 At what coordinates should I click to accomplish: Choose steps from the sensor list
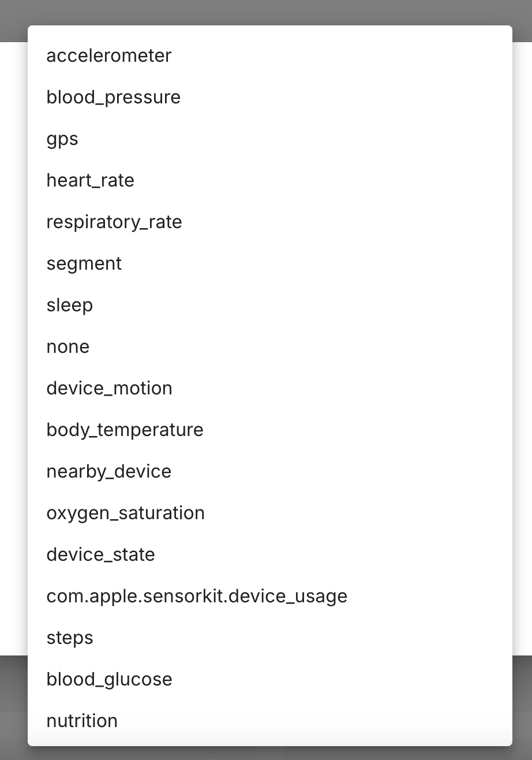69,638
